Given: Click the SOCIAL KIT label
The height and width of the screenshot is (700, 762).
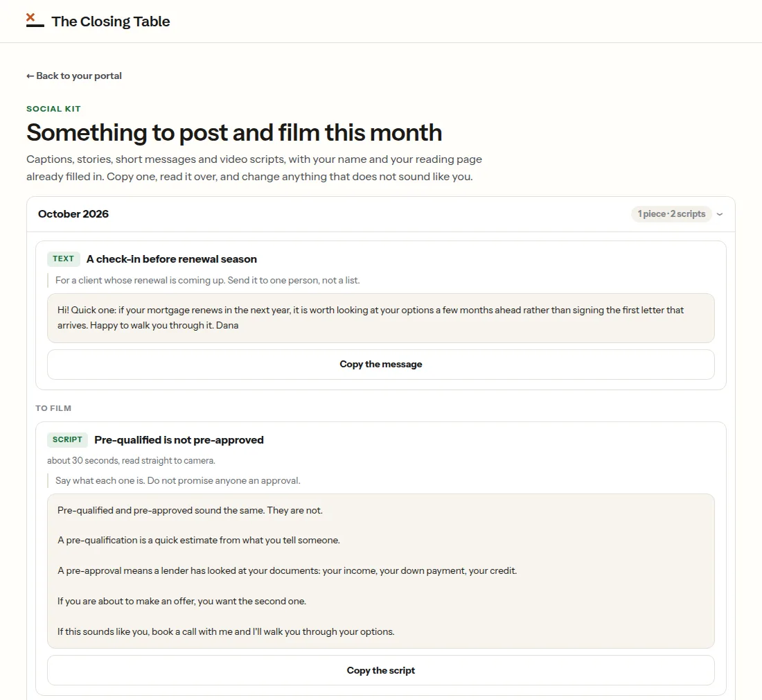Looking at the screenshot, I should pyautogui.click(x=53, y=109).
